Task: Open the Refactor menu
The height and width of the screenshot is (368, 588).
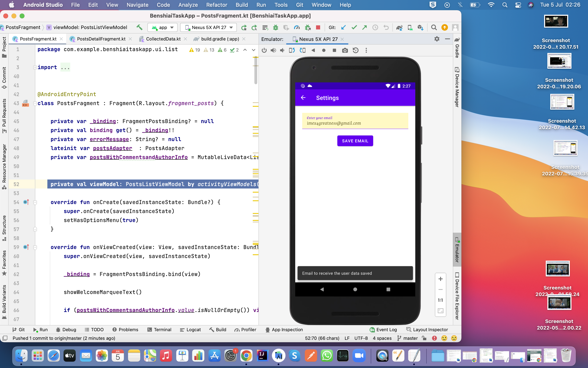Action: (x=216, y=5)
